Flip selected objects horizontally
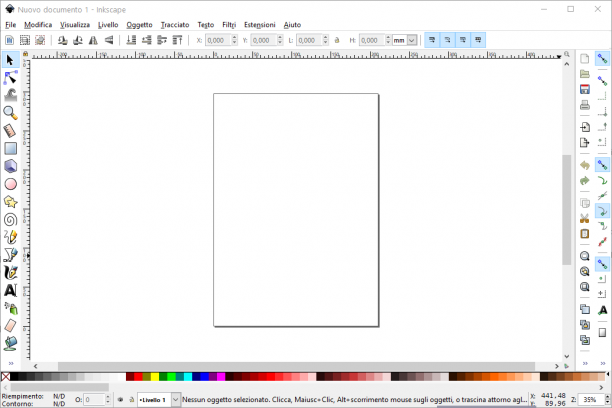The image size is (612, 408). coord(93,40)
